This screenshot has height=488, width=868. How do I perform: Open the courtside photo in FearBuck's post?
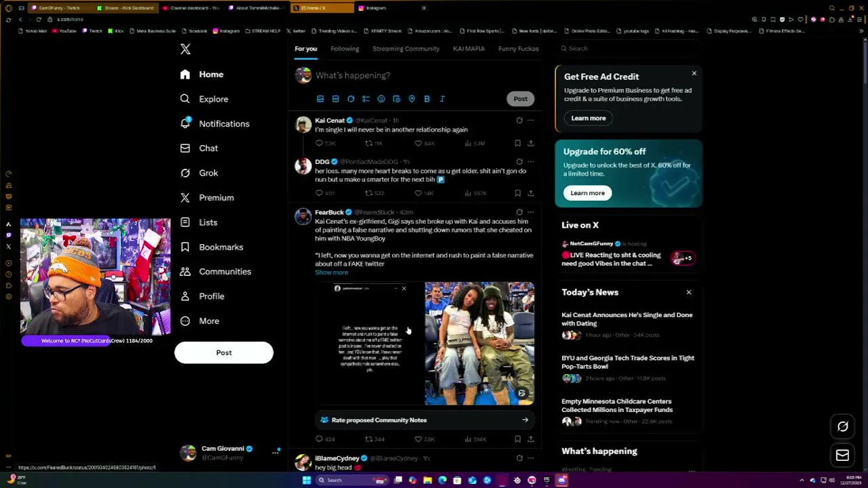tap(479, 344)
